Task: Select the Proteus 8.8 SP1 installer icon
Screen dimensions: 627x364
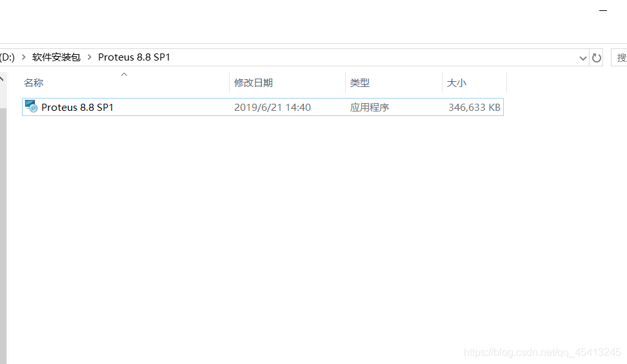Action: click(31, 106)
